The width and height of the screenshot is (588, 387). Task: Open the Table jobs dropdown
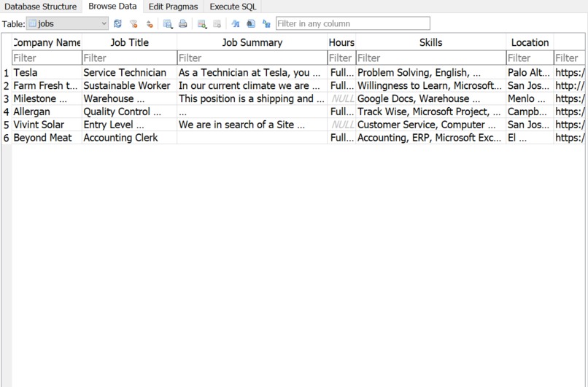pyautogui.click(x=68, y=23)
